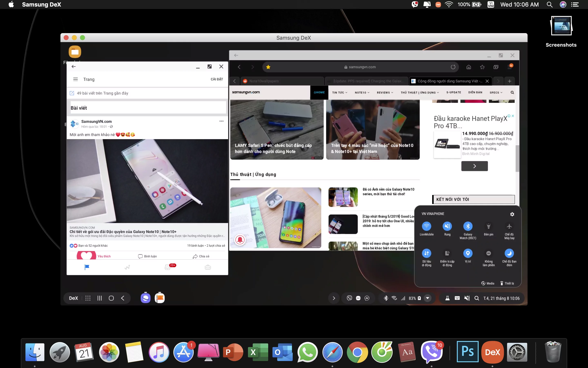
Task: Open Samsung DeX menu in menu bar
Action: (41, 4)
